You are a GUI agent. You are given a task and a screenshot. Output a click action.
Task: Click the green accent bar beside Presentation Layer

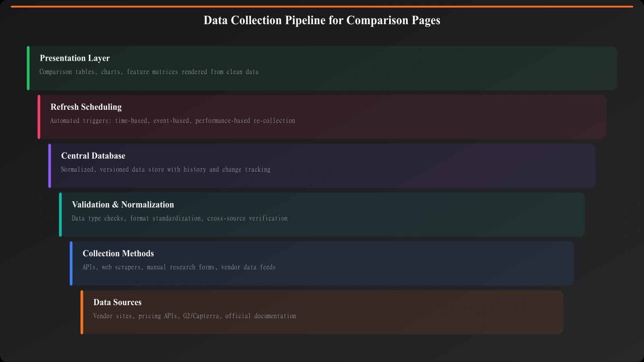[28, 68]
